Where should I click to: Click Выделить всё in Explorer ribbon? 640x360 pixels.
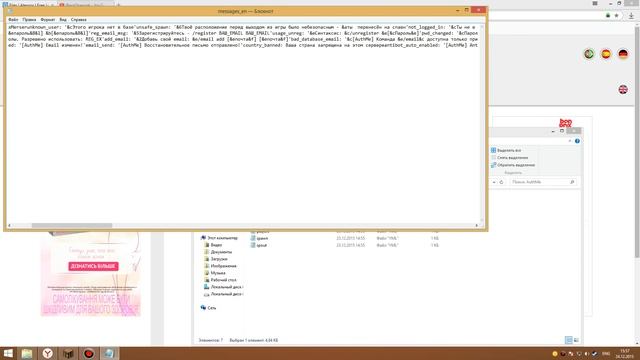[506, 150]
